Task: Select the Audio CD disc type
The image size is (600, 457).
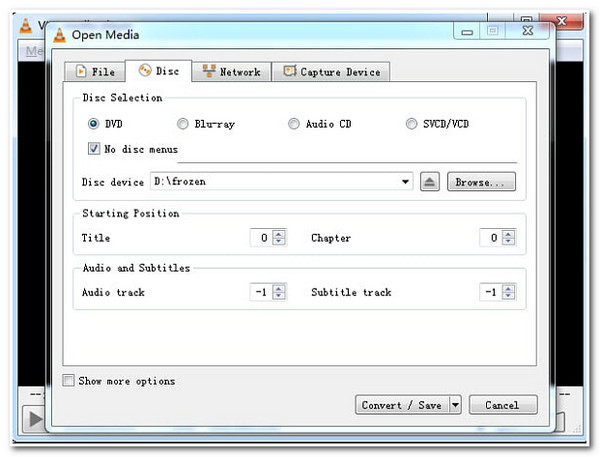Action: 293,124
